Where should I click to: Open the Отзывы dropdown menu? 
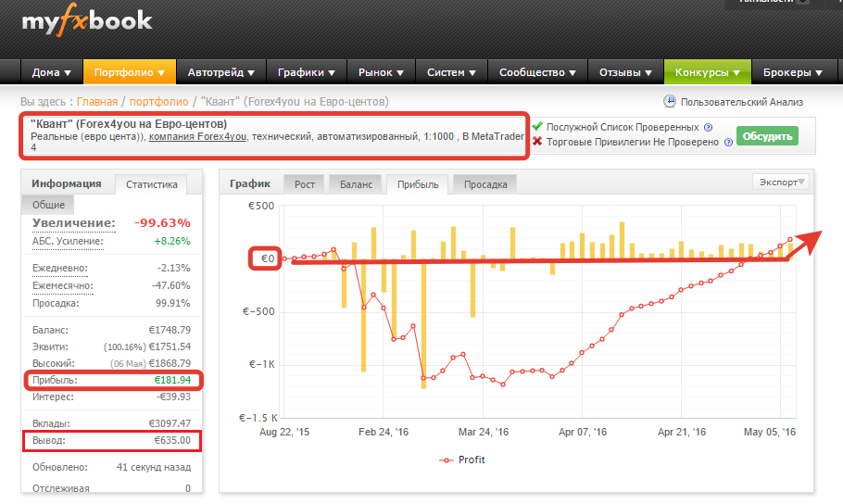[x=626, y=72]
